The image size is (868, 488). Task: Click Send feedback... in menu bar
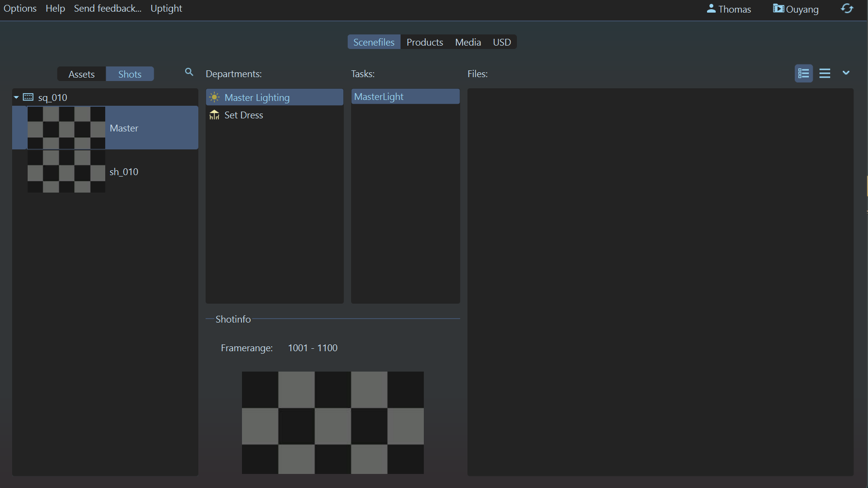pyautogui.click(x=108, y=9)
